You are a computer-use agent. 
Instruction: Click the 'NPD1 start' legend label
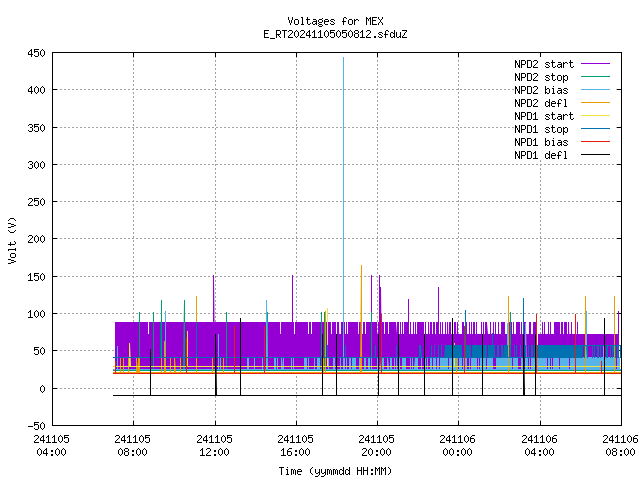544,116
